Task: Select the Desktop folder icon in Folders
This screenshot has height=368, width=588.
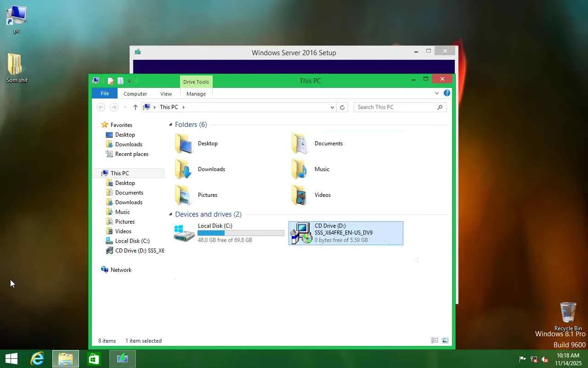Action: point(184,144)
